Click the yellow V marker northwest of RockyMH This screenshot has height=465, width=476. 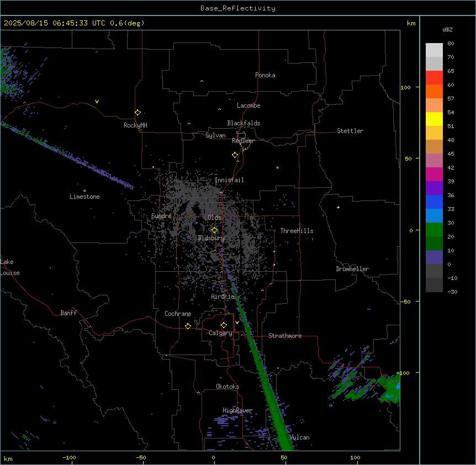point(97,102)
